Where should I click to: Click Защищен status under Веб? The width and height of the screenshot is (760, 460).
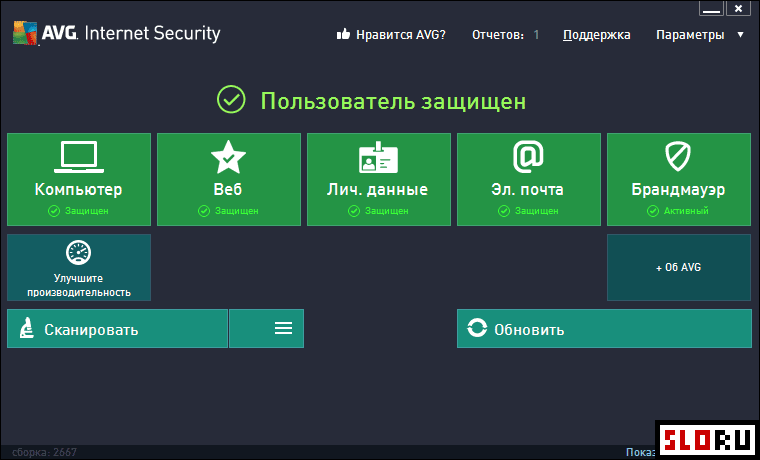coord(228,211)
